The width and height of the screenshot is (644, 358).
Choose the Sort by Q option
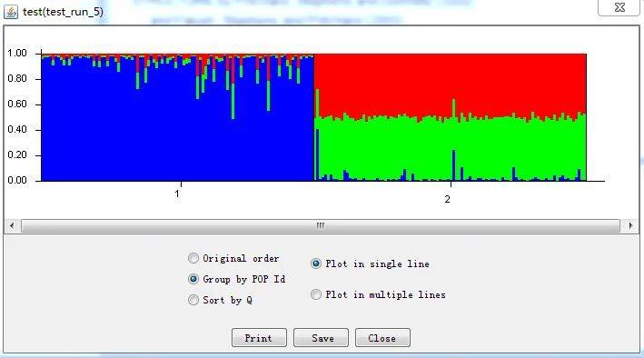pos(193,300)
